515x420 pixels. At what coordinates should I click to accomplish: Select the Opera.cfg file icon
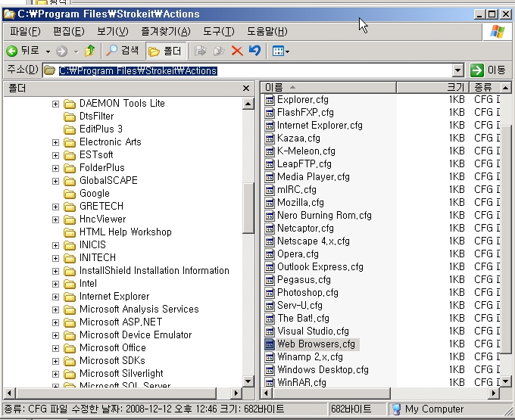tap(270, 254)
